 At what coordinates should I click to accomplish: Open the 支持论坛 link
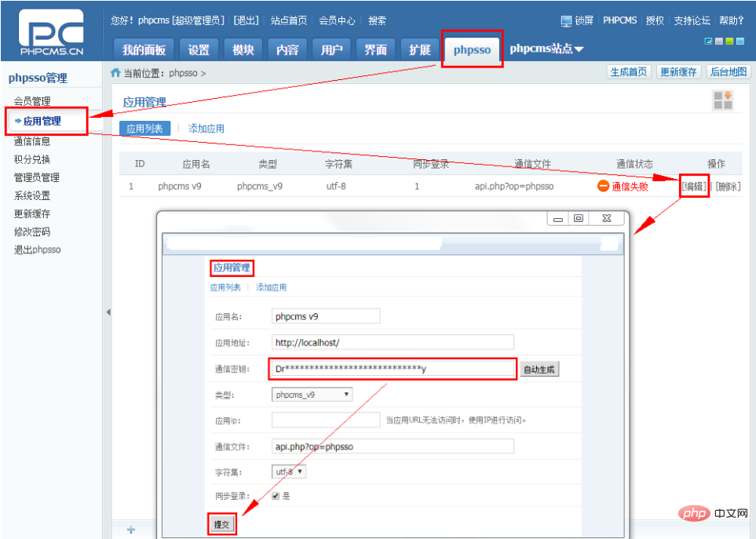(692, 20)
